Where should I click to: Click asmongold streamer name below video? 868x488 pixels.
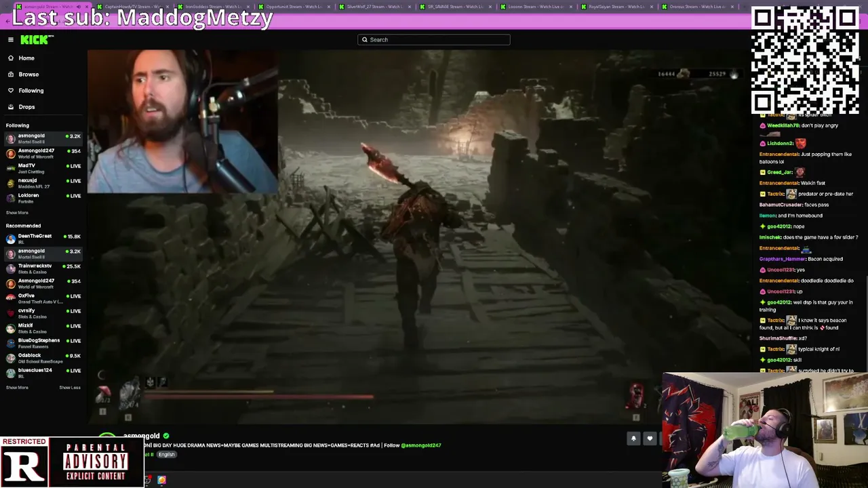click(142, 436)
